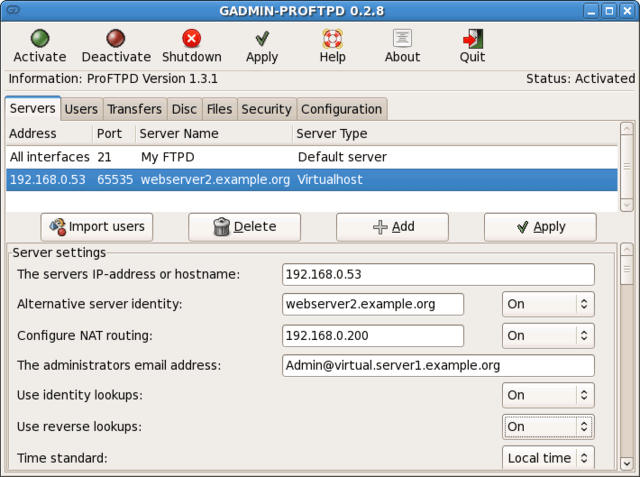The image size is (640, 477).
Task: Open the Alternative server identity On dropdown
Action: (548, 304)
